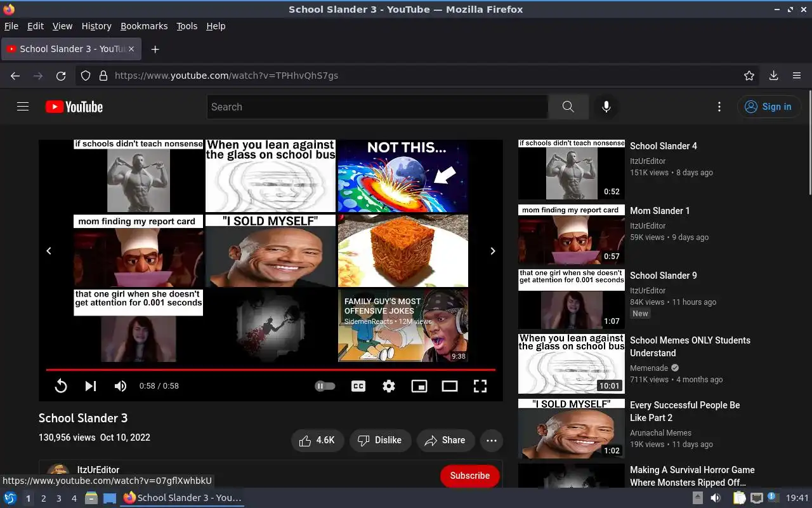812x508 pixels.
Task: Open Every Successful People Be Like Part 2
Action: [685, 411]
